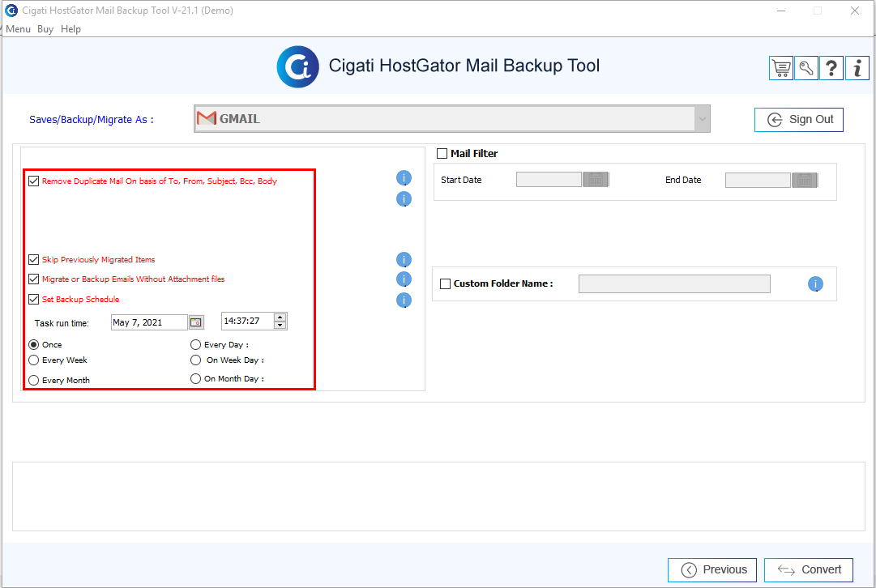
Task: Open End Date calendar picker
Action: tap(805, 181)
